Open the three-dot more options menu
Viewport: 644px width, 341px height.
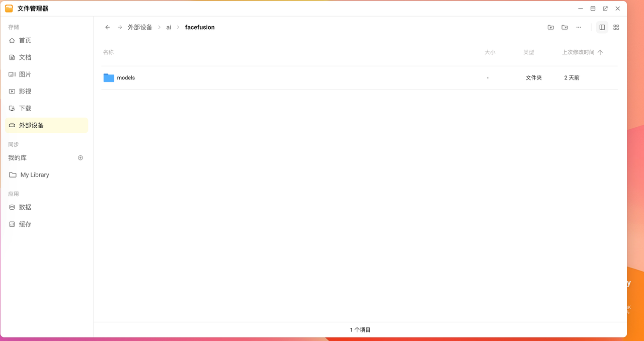tap(579, 27)
